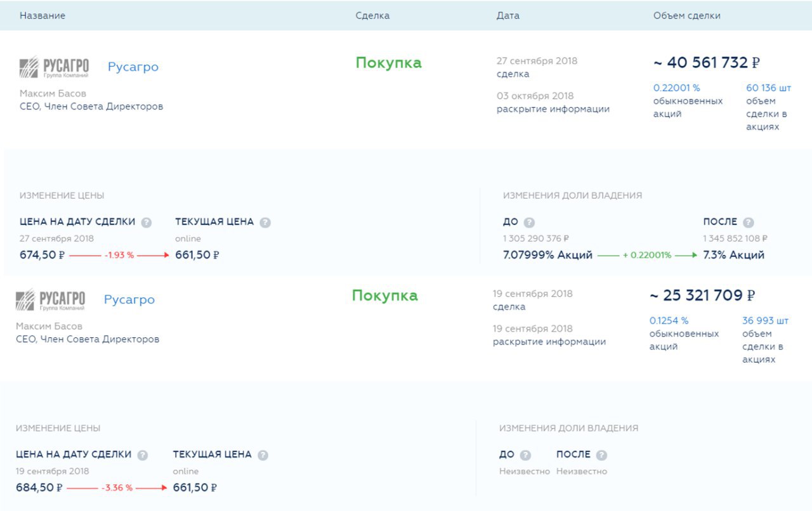
Task: Click help icon beside "Текущая цена" in 27 сентября deal
Action: pyautogui.click(x=265, y=223)
